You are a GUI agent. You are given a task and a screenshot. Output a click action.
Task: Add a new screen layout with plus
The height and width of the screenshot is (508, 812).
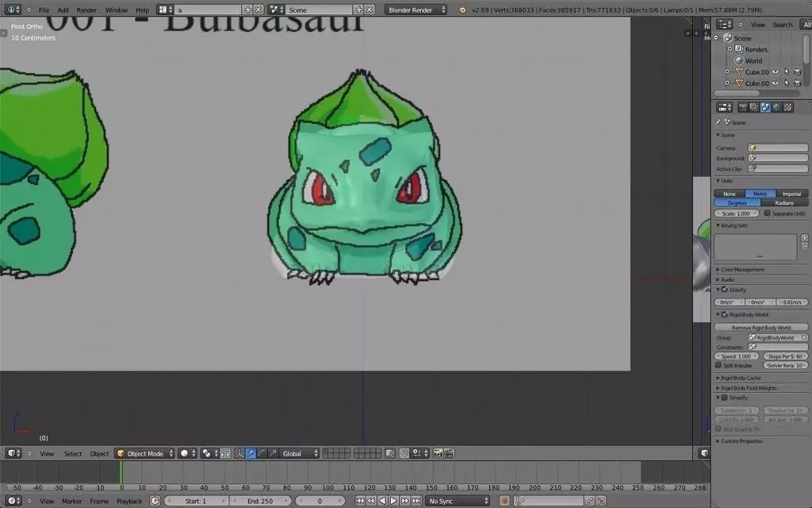pyautogui.click(x=247, y=10)
